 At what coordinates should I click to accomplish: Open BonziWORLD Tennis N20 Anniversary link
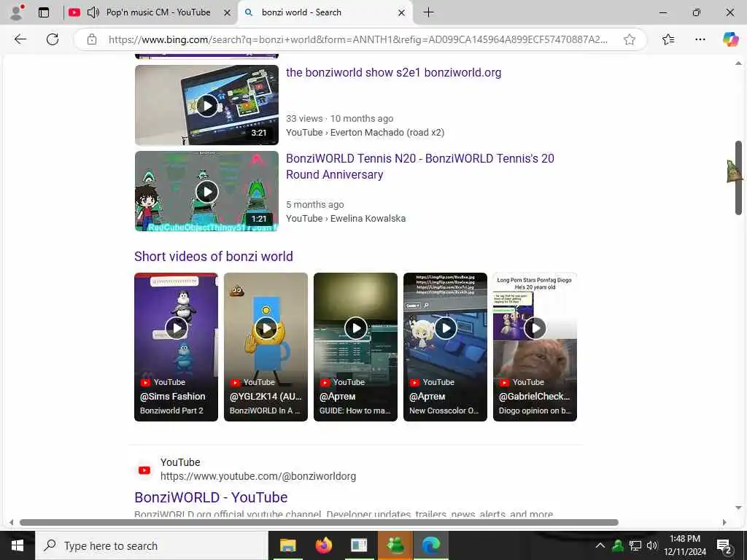click(x=419, y=166)
